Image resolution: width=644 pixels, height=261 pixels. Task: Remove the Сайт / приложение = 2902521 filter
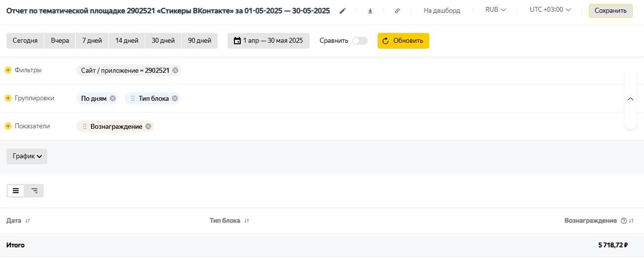tap(175, 70)
